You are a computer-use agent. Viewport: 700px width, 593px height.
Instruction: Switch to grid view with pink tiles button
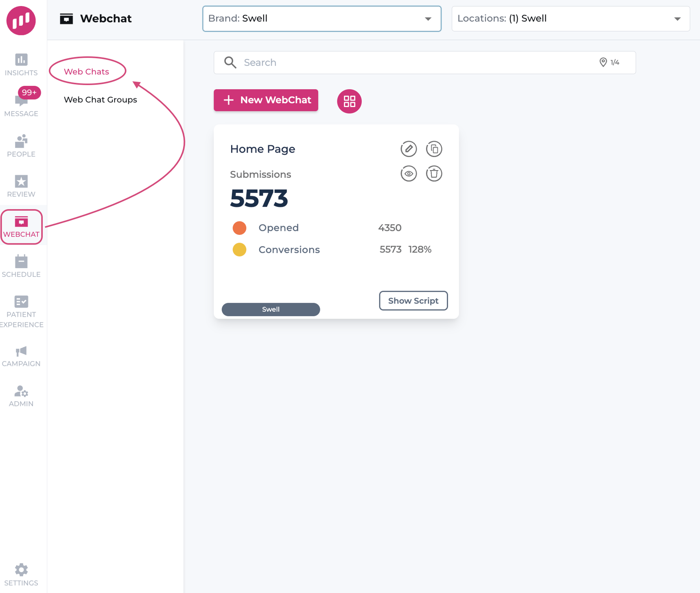point(349,101)
